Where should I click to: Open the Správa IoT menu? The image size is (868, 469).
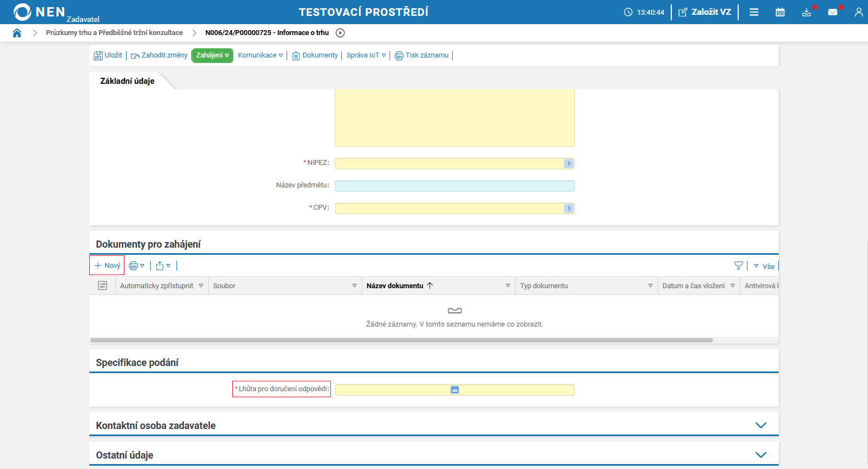coord(366,55)
